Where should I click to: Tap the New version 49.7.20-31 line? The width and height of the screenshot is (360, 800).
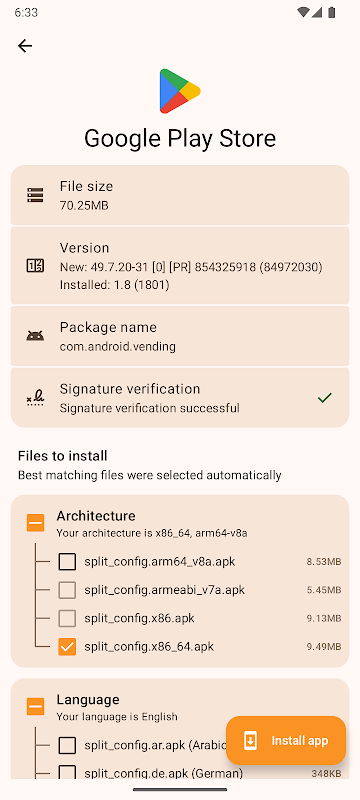tap(191, 267)
